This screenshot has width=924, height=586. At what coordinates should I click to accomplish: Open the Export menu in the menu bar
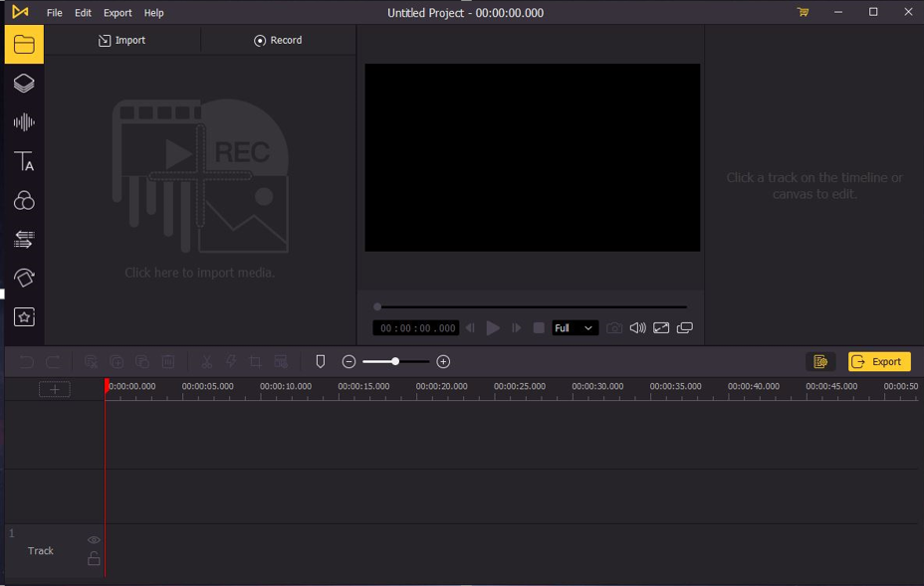click(117, 12)
